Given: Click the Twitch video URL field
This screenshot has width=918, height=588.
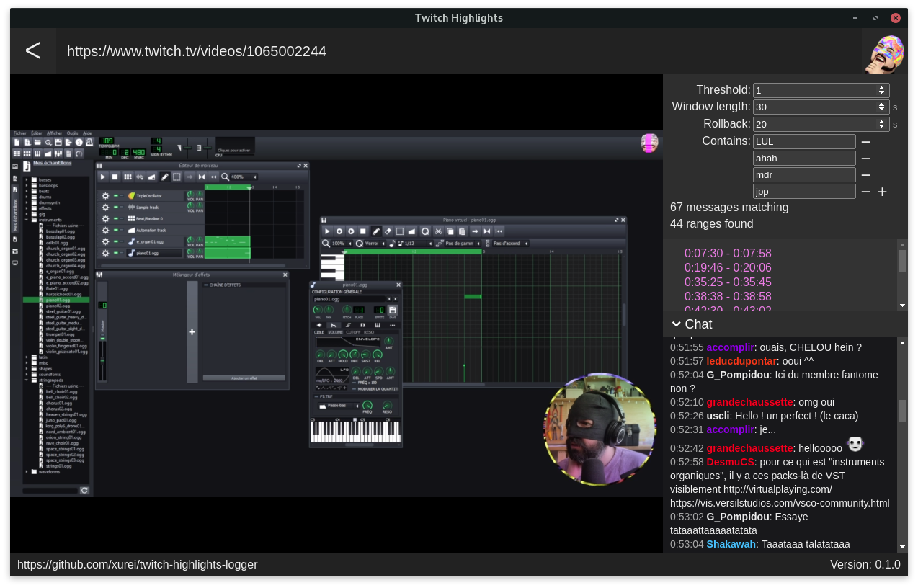Looking at the screenshot, I should coord(458,51).
